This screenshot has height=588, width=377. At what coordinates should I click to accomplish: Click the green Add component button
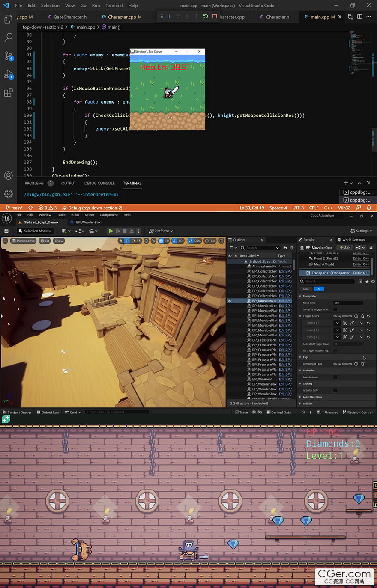(x=345, y=248)
